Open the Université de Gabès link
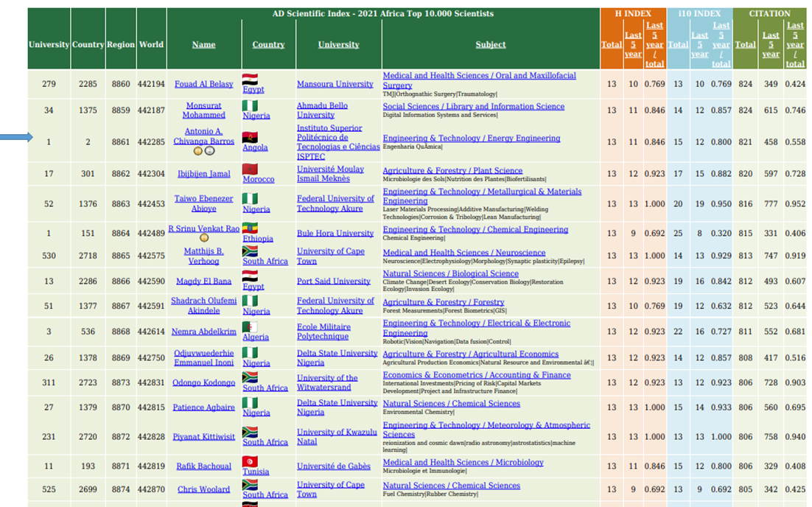 coord(334,466)
